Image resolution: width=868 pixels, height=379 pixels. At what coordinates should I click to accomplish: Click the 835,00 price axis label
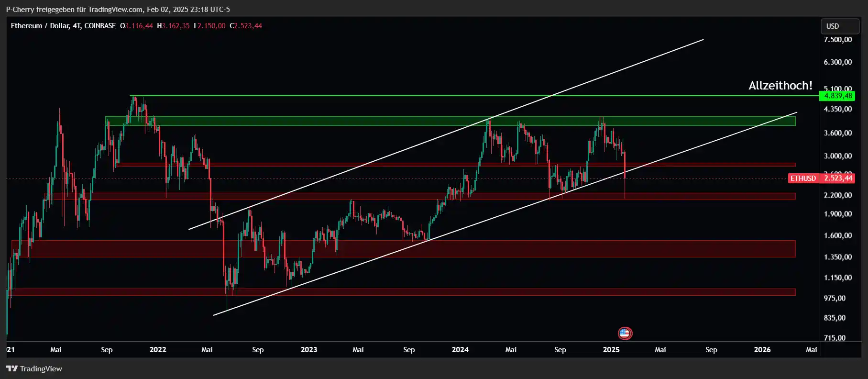point(835,318)
